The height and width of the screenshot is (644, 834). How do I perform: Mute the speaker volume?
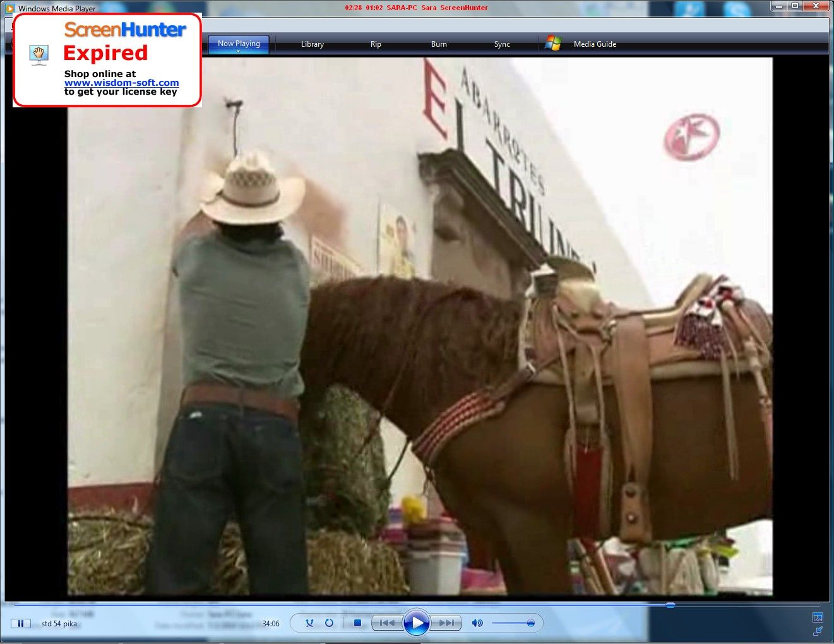477,623
